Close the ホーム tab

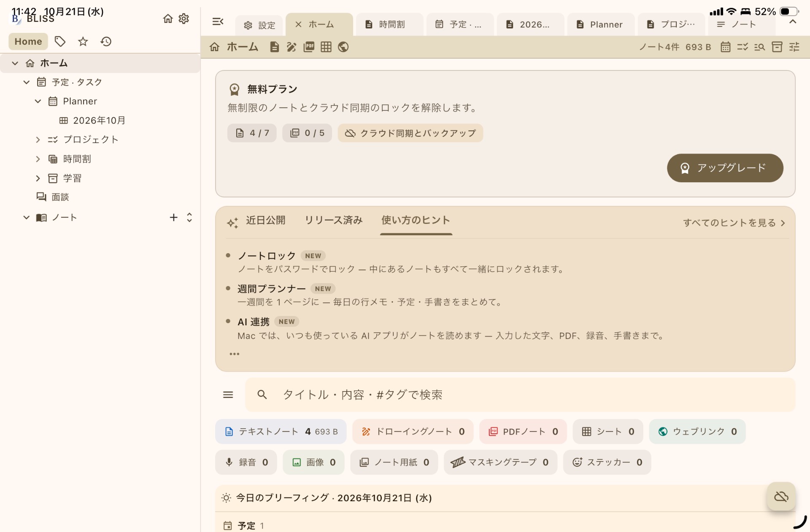pyautogui.click(x=298, y=24)
